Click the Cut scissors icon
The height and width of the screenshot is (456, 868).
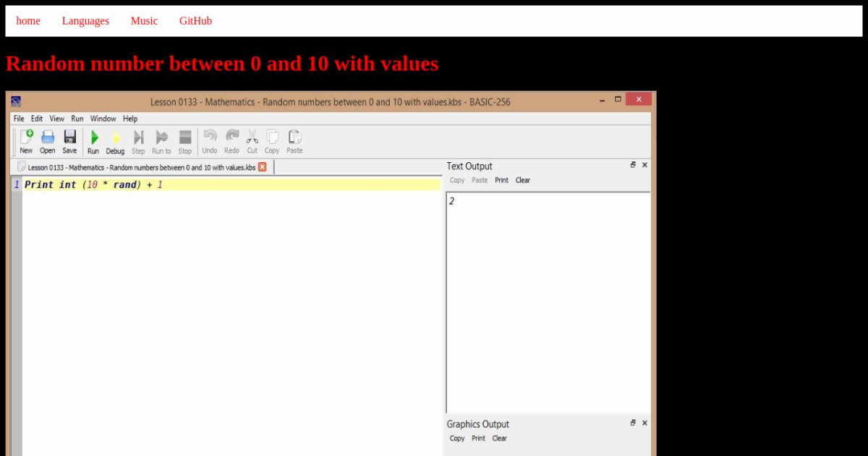pyautogui.click(x=252, y=138)
